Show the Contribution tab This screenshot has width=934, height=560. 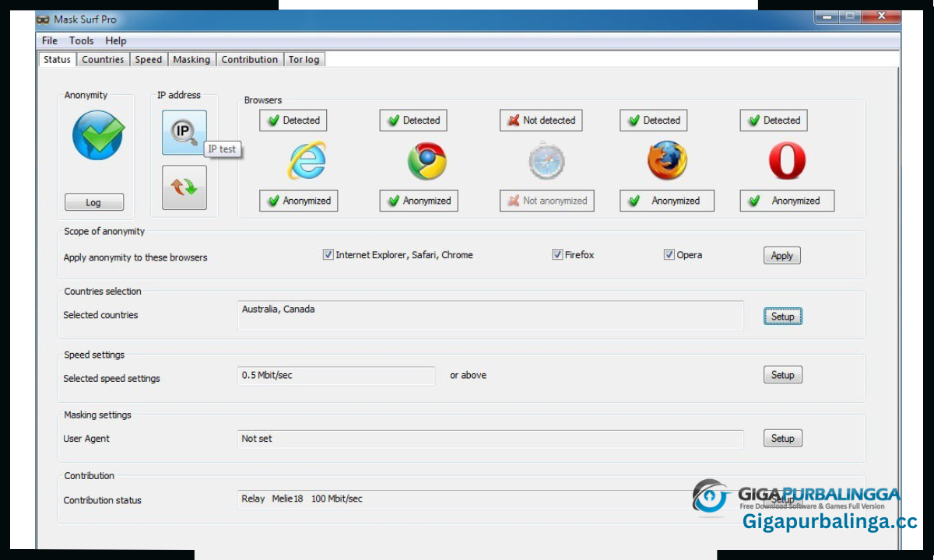tap(249, 60)
